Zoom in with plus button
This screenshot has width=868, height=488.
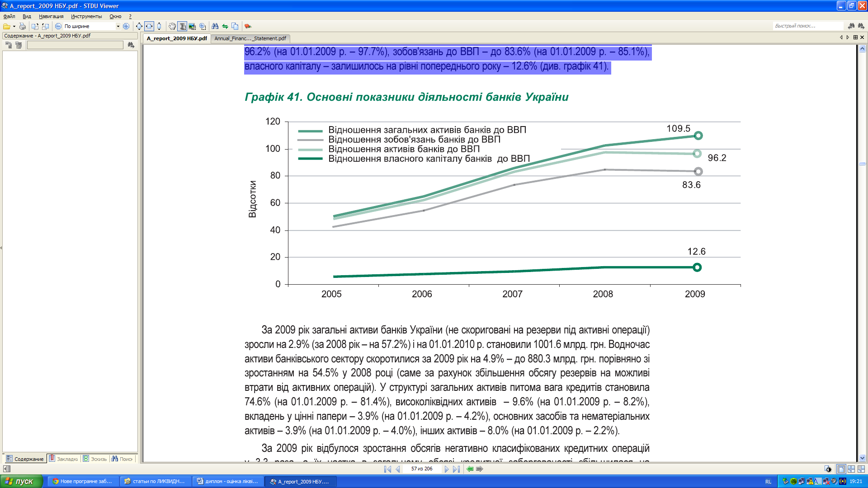point(126,26)
